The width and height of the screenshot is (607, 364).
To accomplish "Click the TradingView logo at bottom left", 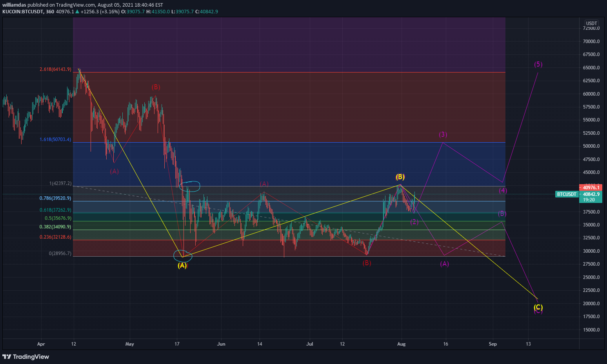I will 26,357.
